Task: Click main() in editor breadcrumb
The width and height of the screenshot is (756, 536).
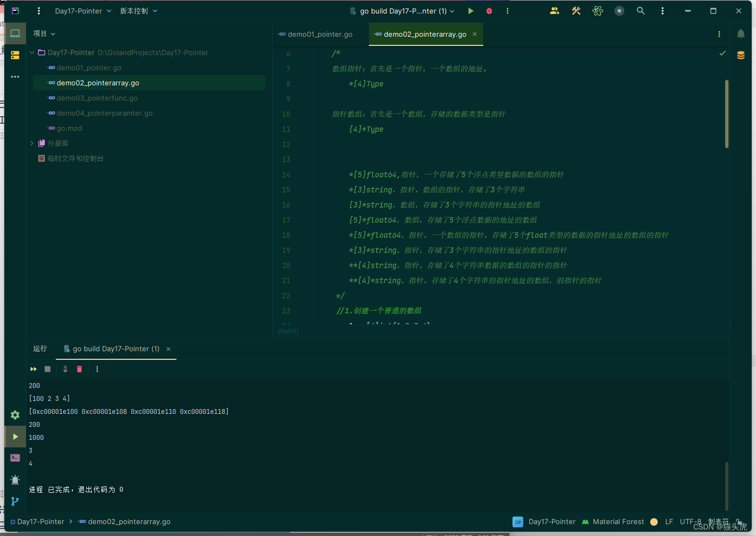Action: [x=288, y=331]
